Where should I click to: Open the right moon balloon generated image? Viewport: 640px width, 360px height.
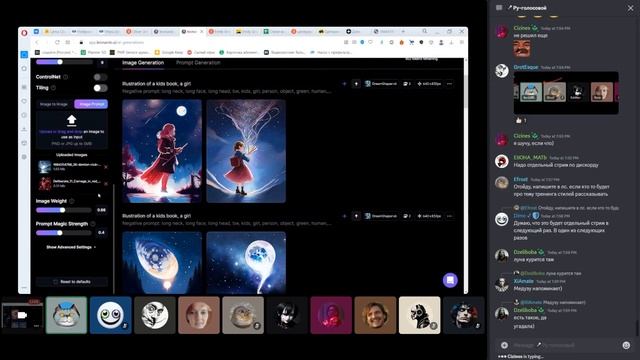coord(246,262)
